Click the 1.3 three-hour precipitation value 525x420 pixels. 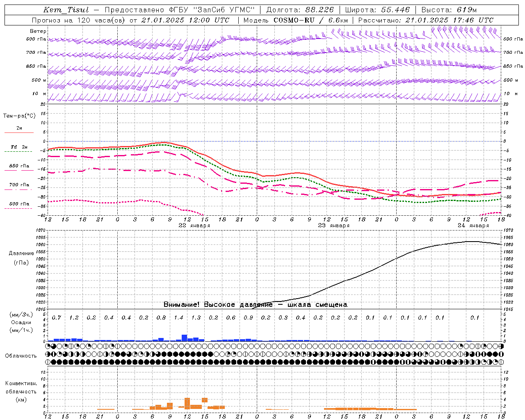[196, 318]
